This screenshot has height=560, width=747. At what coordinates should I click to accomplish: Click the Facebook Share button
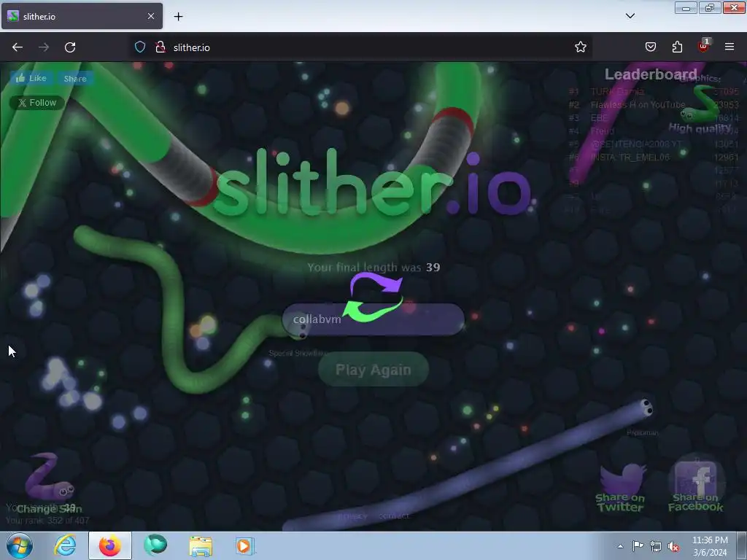click(75, 79)
